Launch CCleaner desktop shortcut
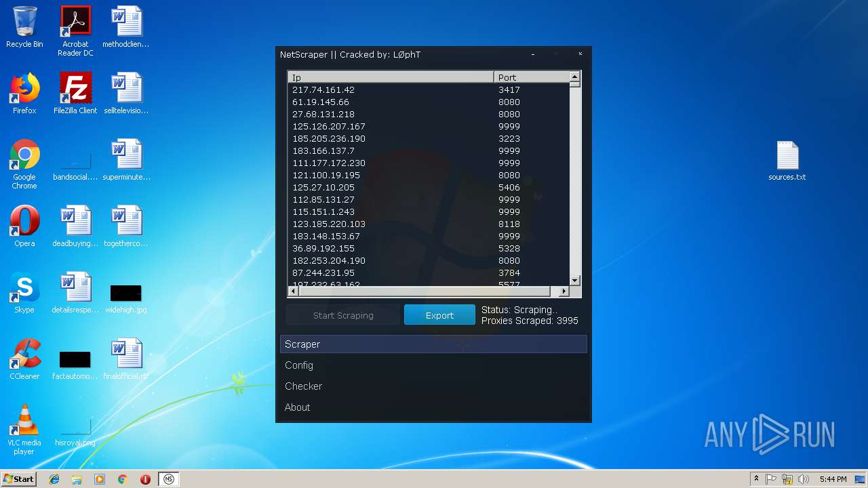Screen dimensions: 868x488 (24, 359)
